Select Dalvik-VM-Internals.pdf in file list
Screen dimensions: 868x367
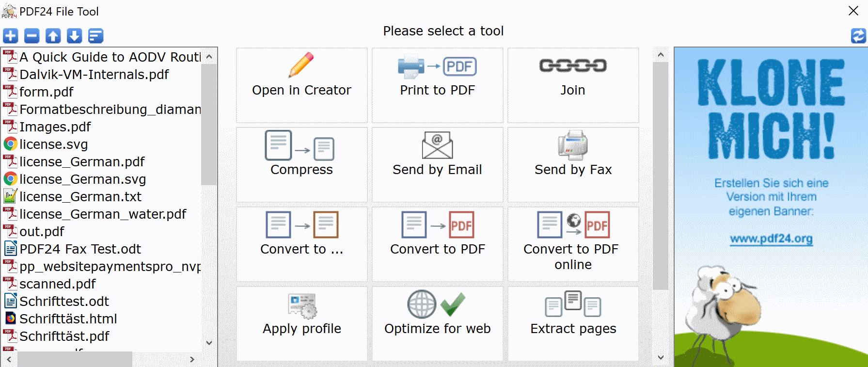(94, 75)
